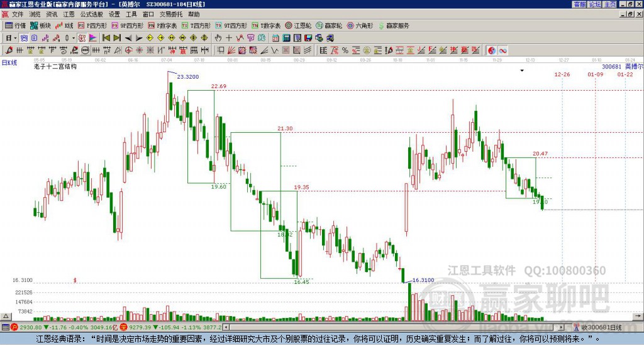
Task: Open the P四方形 square tool
Action: [x=92, y=25]
